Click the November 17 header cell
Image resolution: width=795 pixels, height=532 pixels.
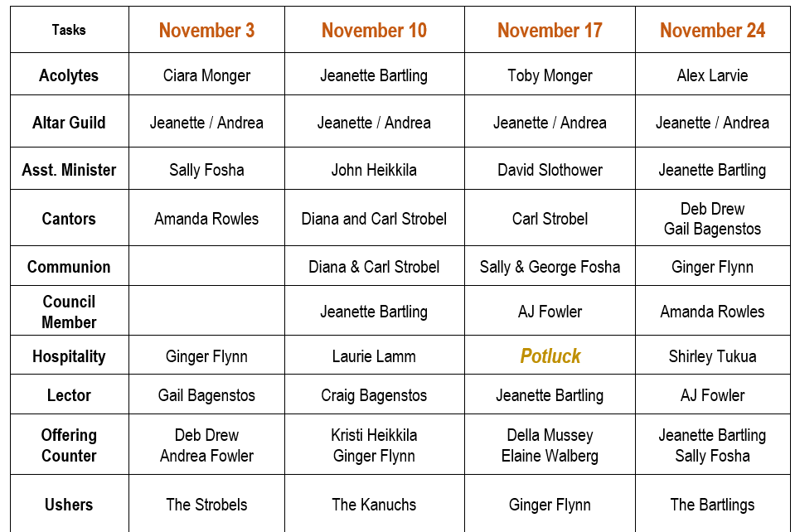[550, 30]
